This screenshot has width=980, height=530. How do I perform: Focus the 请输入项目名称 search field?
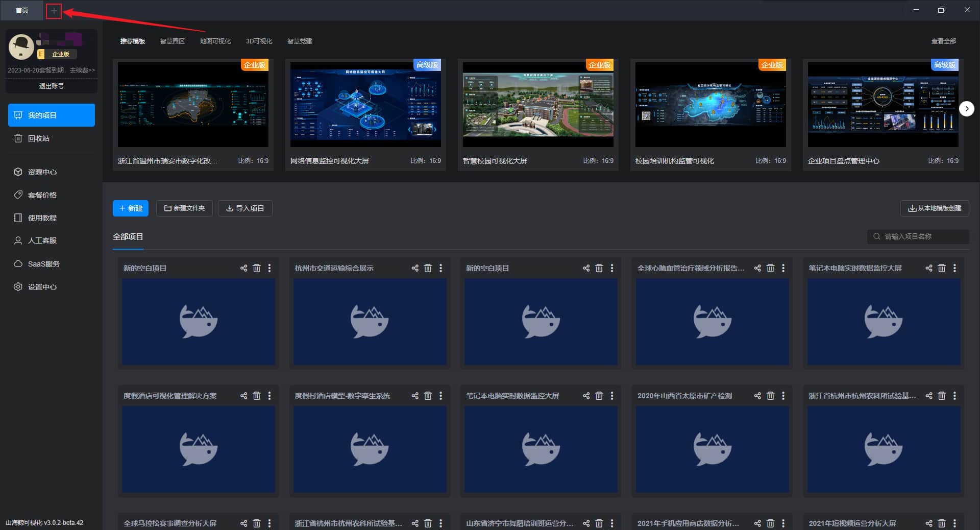[918, 236]
